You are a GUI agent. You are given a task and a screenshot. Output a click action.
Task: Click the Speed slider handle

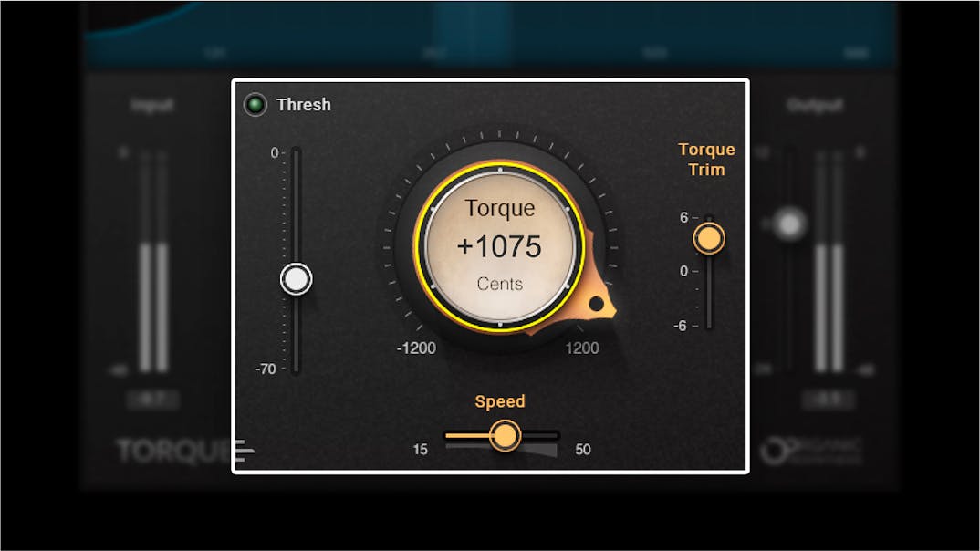tap(505, 436)
